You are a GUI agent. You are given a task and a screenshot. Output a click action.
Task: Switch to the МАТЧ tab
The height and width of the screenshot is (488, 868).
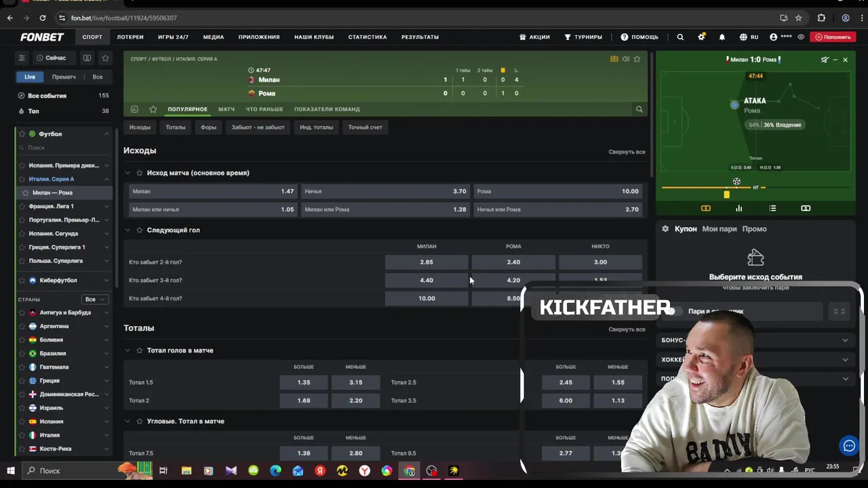pos(226,109)
